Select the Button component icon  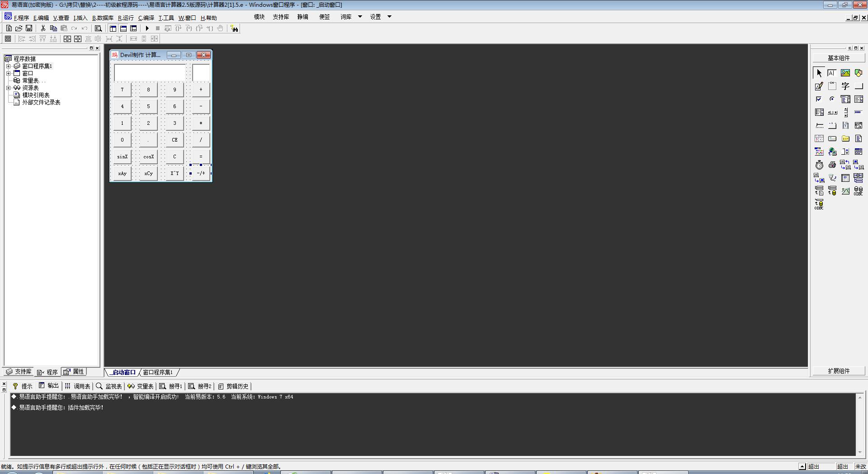click(x=859, y=86)
